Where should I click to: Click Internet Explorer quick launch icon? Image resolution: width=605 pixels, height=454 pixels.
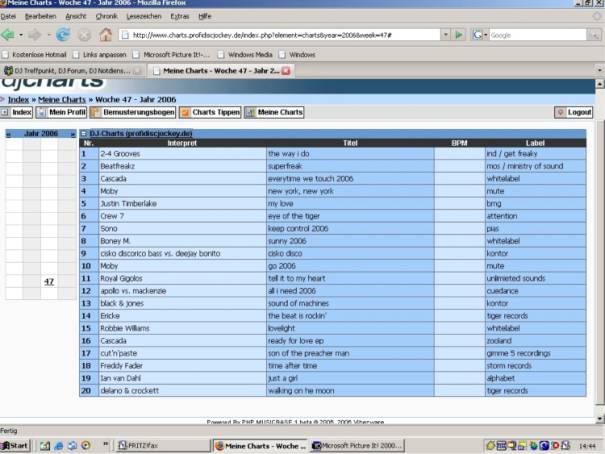tap(59, 446)
